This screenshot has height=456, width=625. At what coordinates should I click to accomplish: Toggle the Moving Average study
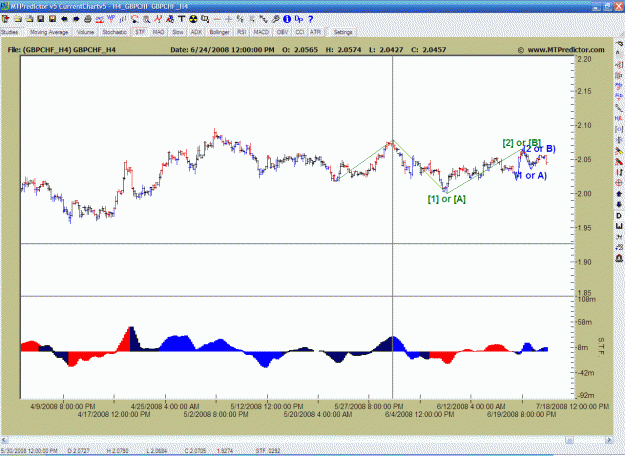point(49,32)
